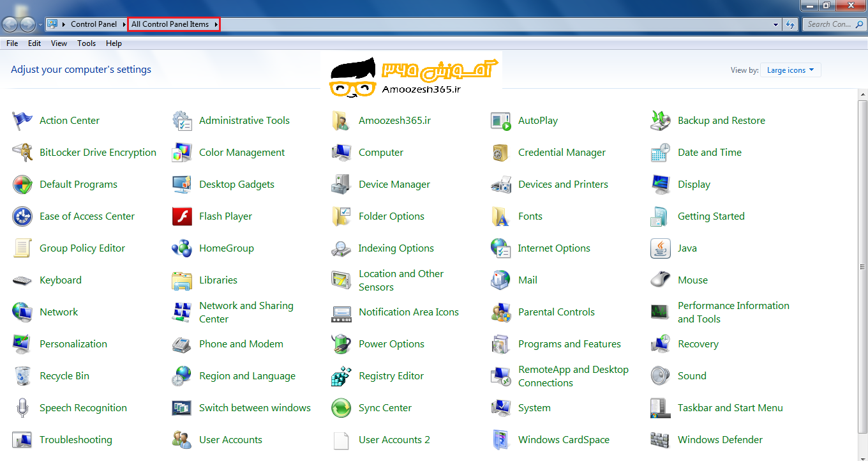Click the Internet Options globe icon
The width and height of the screenshot is (868, 461).
[x=501, y=248]
